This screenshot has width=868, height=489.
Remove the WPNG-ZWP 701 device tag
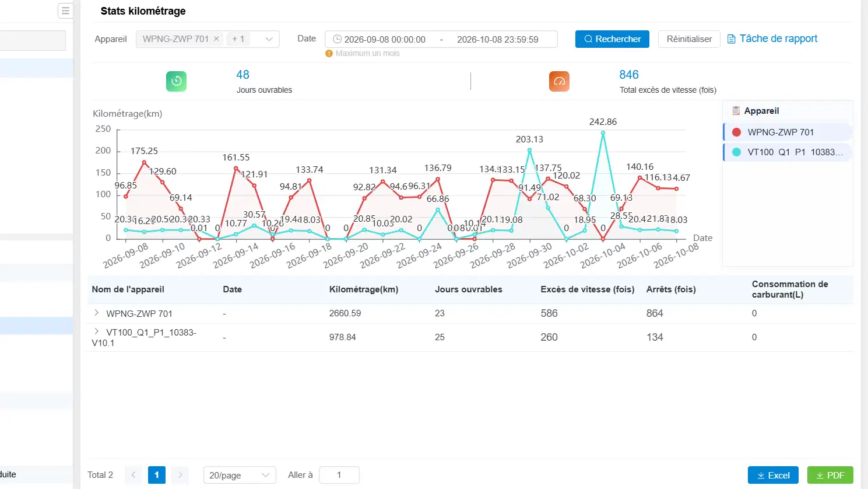click(x=216, y=39)
